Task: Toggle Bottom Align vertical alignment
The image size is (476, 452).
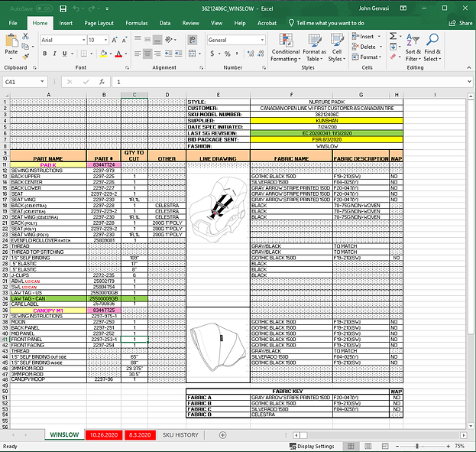Action: [x=157, y=40]
